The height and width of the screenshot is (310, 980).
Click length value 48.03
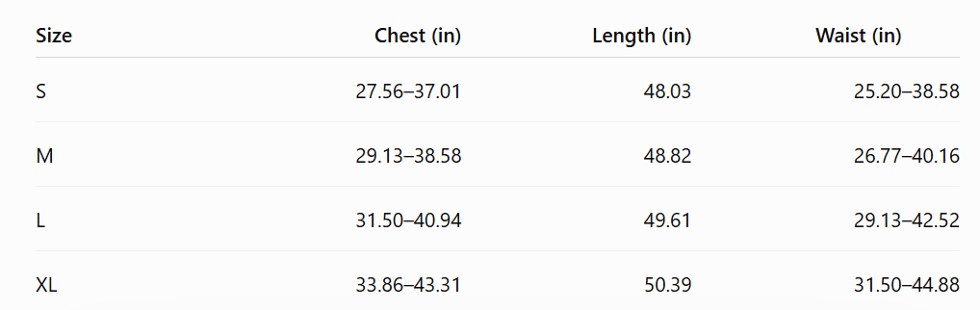[667, 91]
